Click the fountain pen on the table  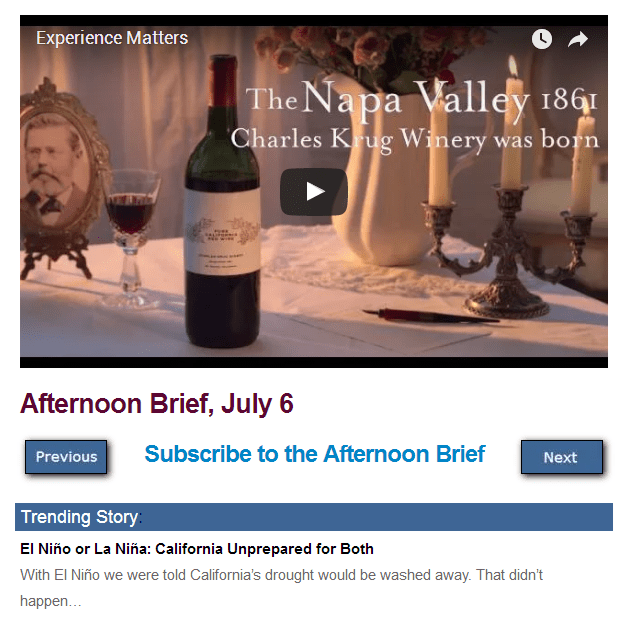tap(431, 316)
